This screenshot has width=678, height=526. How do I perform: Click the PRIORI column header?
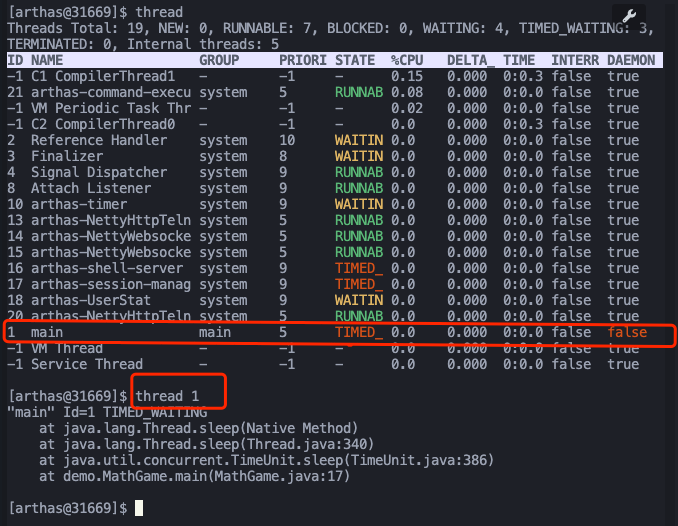click(302, 60)
